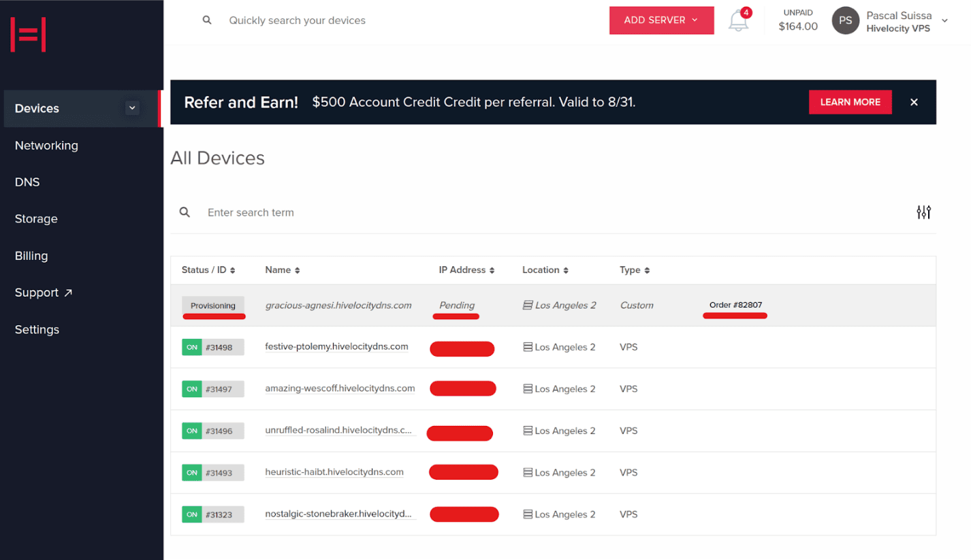Click the server icon in the nostalgic-stonebraker row
971x560 pixels.
coord(527,514)
